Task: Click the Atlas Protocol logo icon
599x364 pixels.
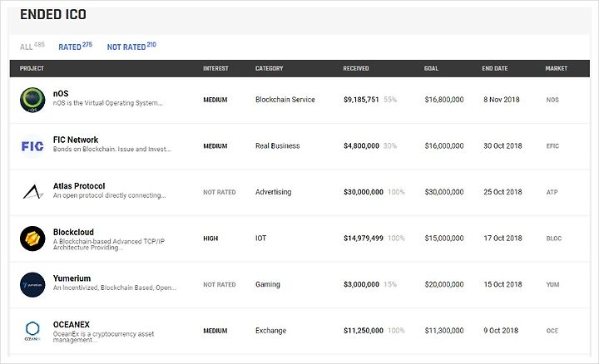Action: pyautogui.click(x=33, y=192)
